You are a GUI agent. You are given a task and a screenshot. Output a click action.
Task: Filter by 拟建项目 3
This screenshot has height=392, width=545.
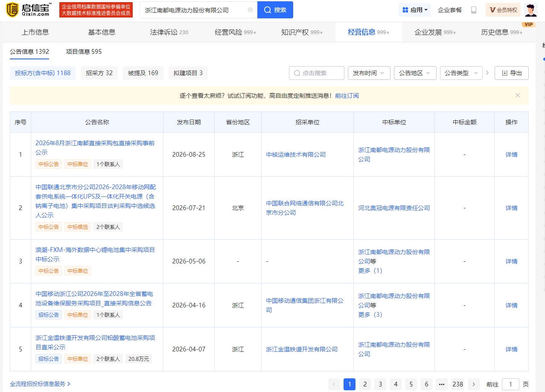pos(188,73)
